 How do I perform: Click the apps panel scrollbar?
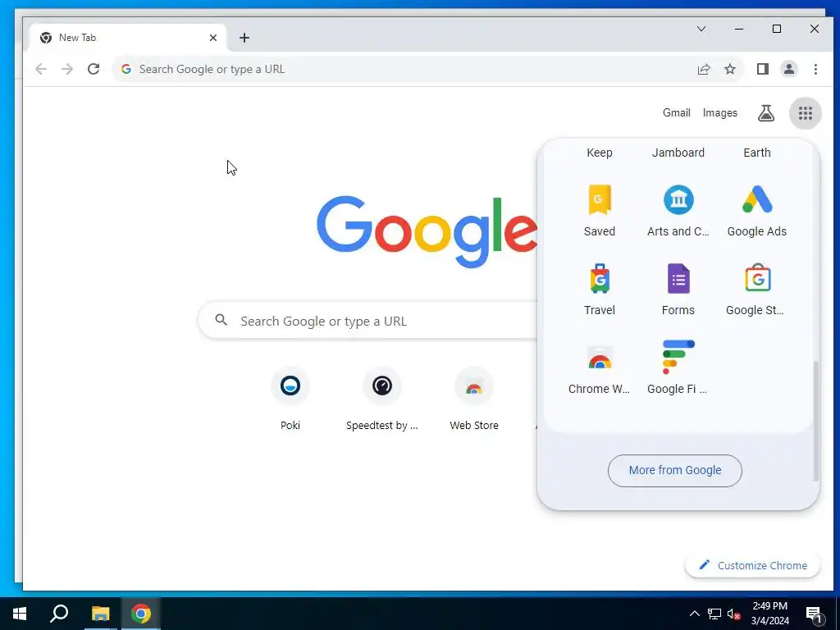816,421
